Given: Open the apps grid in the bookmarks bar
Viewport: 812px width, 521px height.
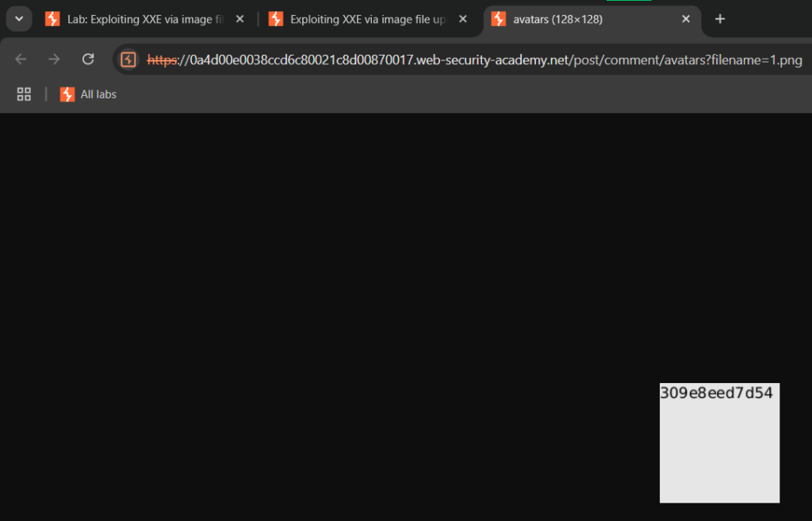Looking at the screenshot, I should point(24,94).
